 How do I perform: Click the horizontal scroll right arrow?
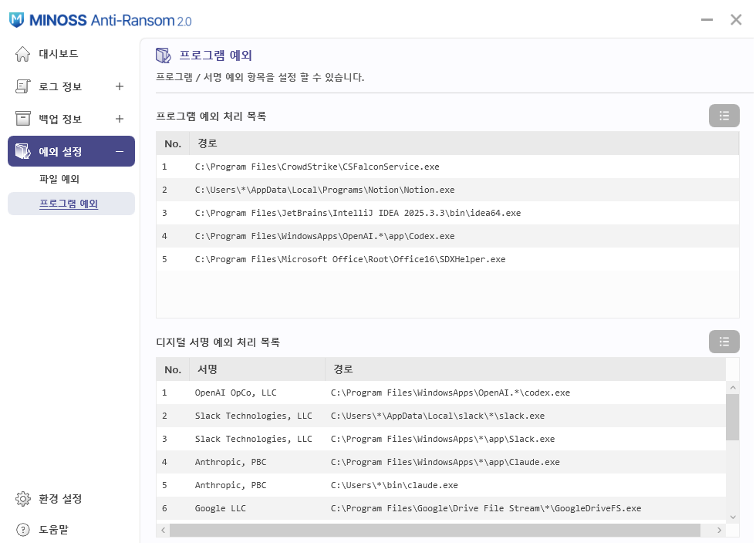[x=721, y=531]
